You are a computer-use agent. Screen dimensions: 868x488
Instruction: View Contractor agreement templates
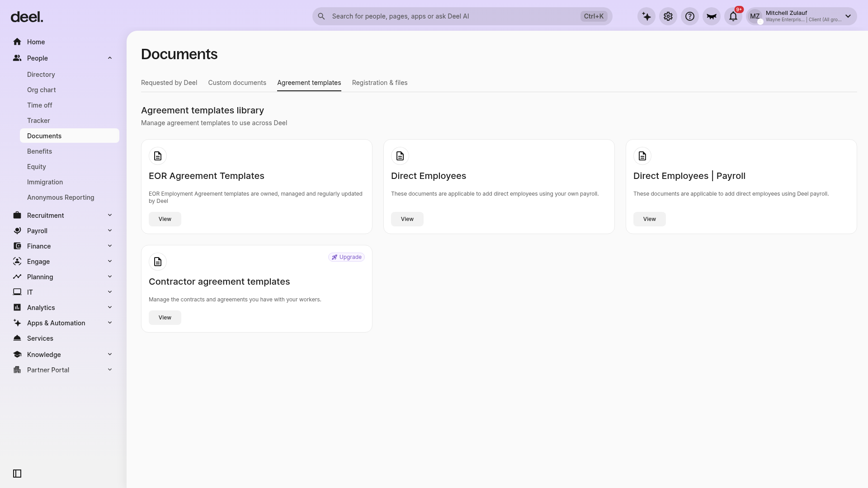click(165, 318)
